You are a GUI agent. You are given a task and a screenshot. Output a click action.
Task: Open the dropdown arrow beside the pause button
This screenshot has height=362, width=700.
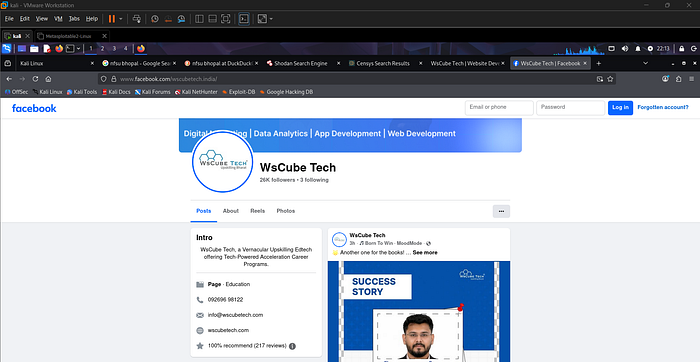[x=121, y=19]
